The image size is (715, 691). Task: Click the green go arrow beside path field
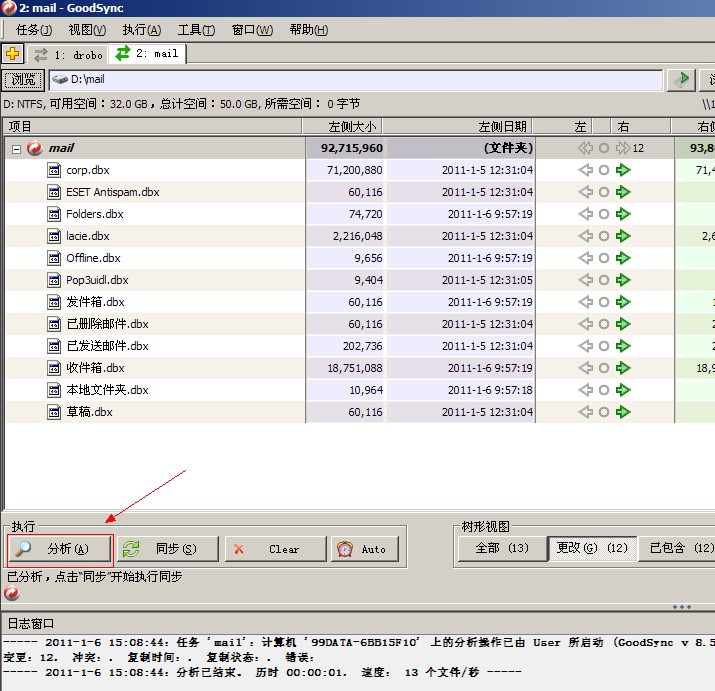click(x=682, y=79)
